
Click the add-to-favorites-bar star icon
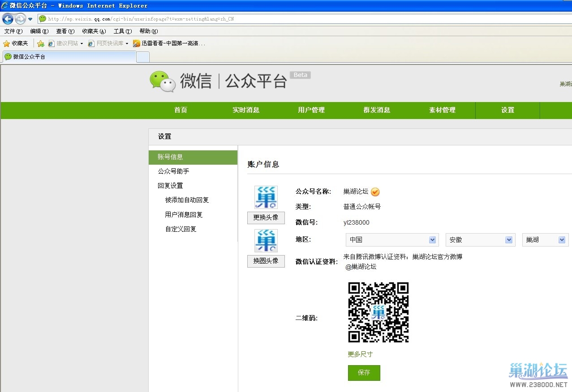41,43
